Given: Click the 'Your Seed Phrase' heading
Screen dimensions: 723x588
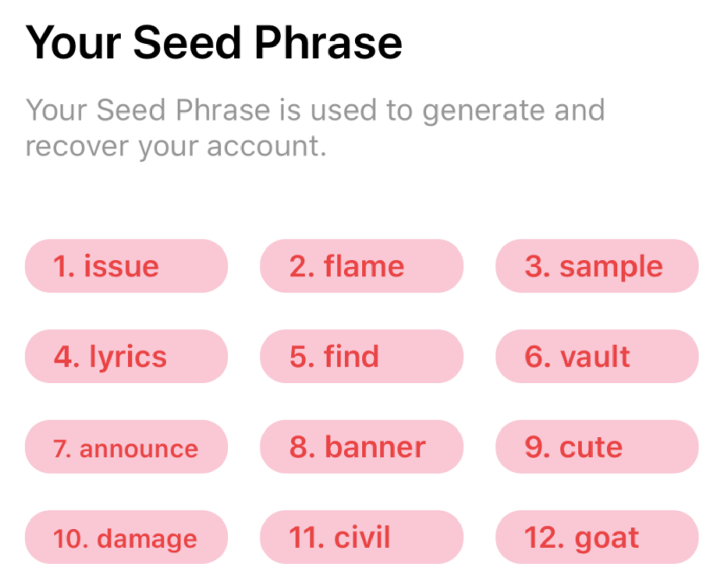Looking at the screenshot, I should tap(214, 42).
